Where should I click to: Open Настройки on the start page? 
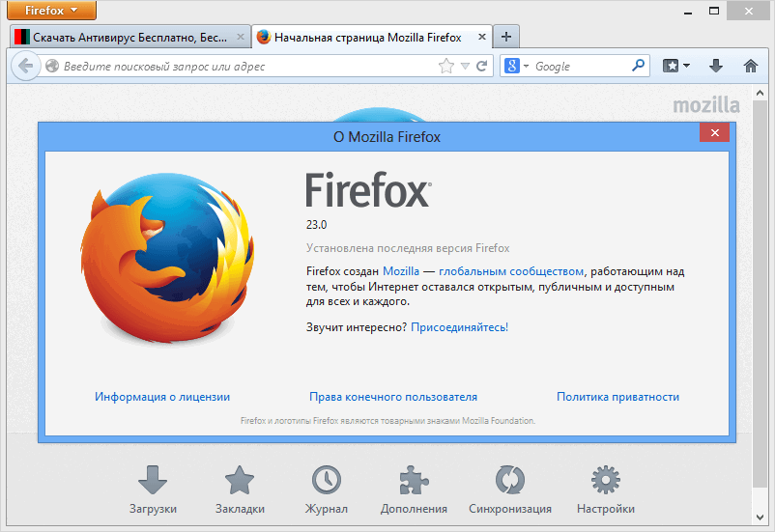click(606, 490)
